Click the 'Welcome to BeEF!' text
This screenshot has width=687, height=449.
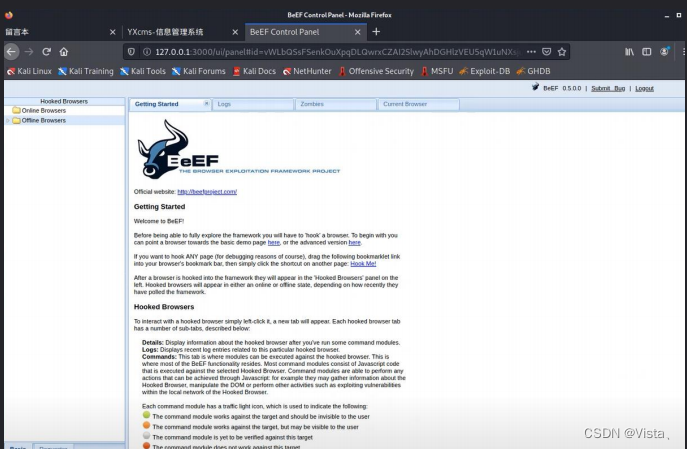click(x=159, y=221)
